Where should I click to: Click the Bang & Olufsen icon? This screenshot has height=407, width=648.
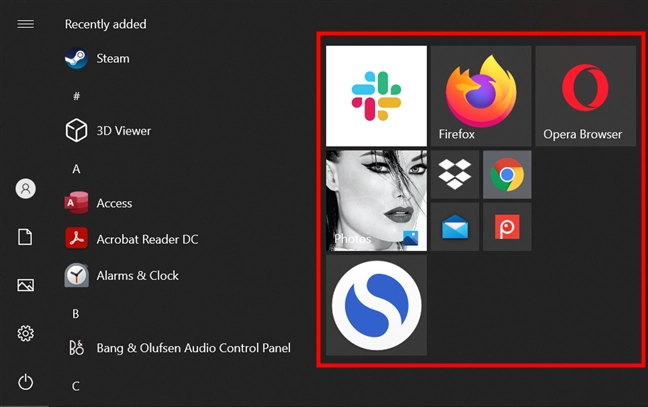click(x=76, y=348)
